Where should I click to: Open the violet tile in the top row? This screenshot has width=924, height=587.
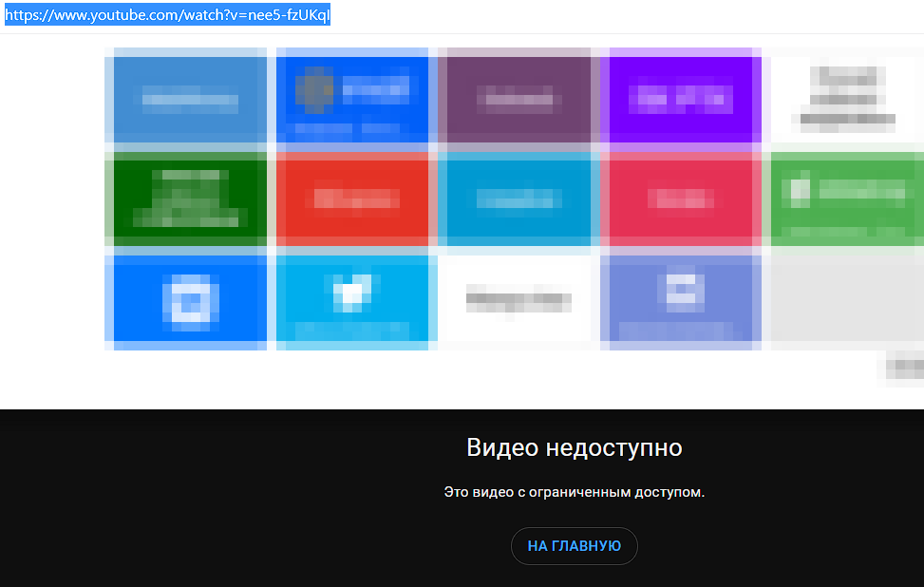681,98
